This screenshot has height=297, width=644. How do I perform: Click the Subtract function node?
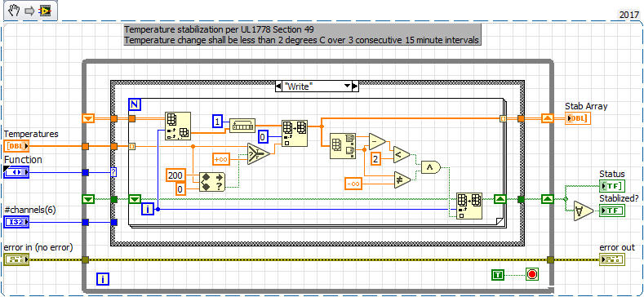pos(377,141)
